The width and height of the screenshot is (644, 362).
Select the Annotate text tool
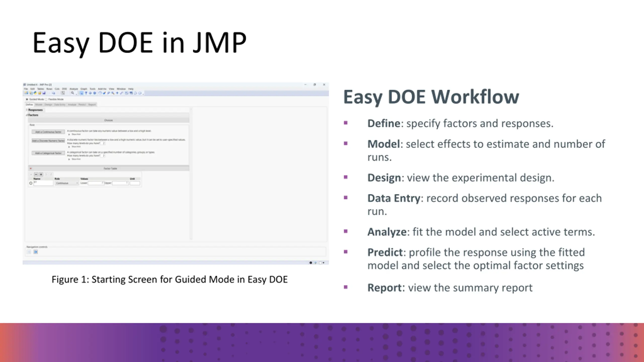[127, 93]
